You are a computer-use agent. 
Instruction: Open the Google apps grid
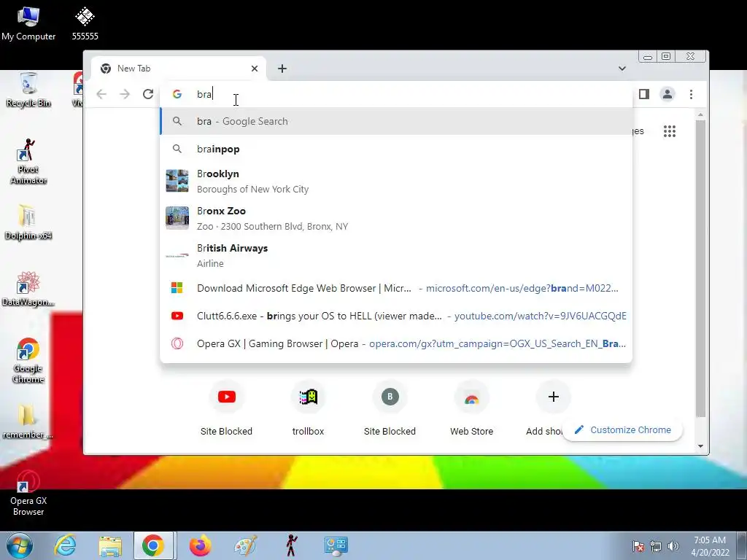pyautogui.click(x=670, y=131)
